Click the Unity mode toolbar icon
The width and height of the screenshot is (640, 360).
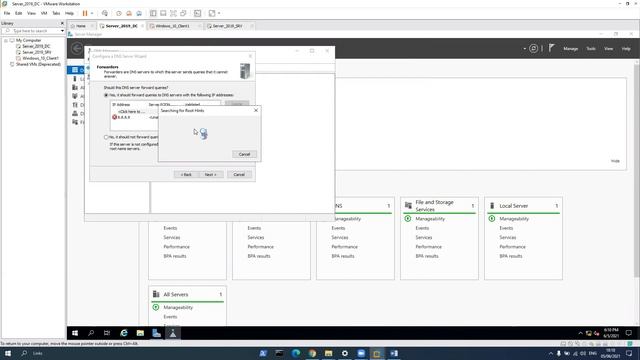184,13
